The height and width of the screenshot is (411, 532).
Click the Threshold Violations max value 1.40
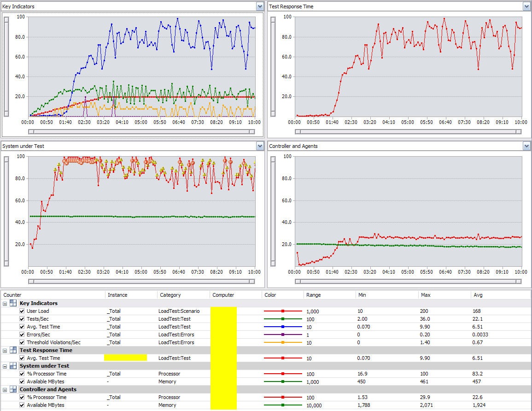pos(425,342)
